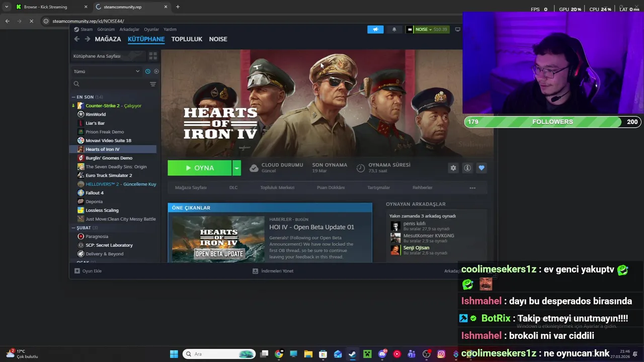Open the Puan Dükkânı tab
The image size is (644, 362).
coord(331,188)
